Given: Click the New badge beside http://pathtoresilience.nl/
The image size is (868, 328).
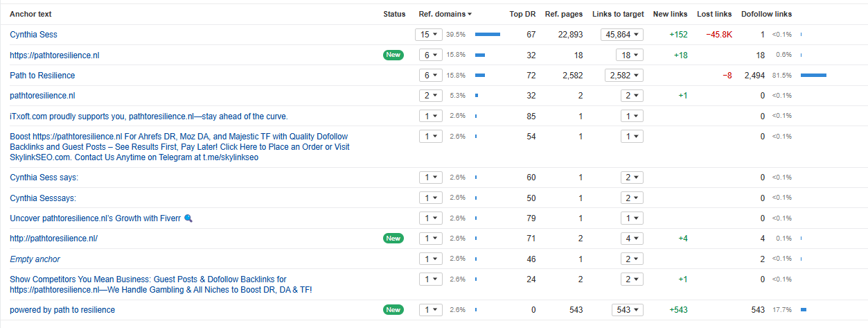Looking at the screenshot, I should 393,239.
